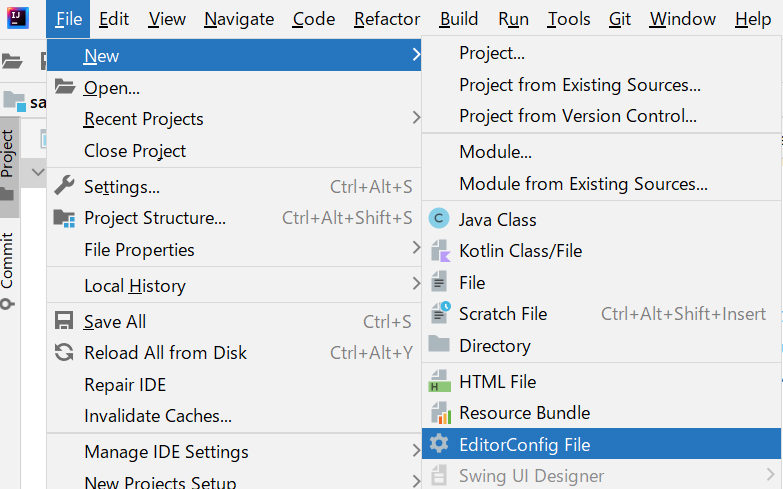The width and height of the screenshot is (783, 489).
Task: Expand the Recent Projects submenu arrow
Action: point(416,118)
